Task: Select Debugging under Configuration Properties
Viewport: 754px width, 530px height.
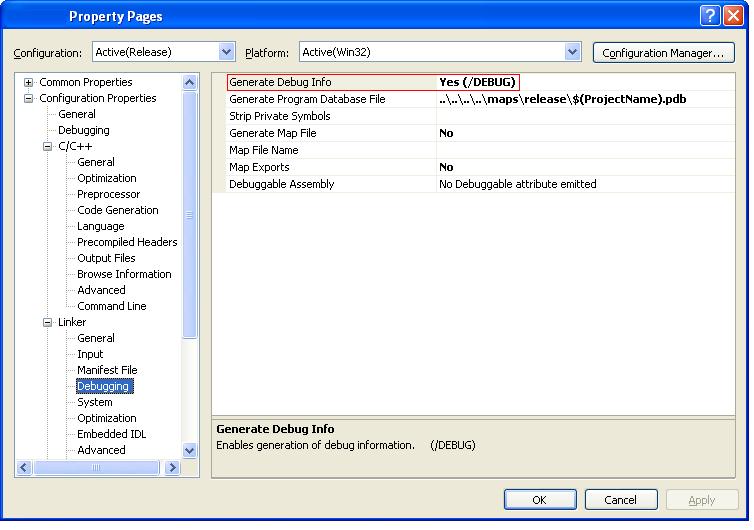Action: click(84, 130)
